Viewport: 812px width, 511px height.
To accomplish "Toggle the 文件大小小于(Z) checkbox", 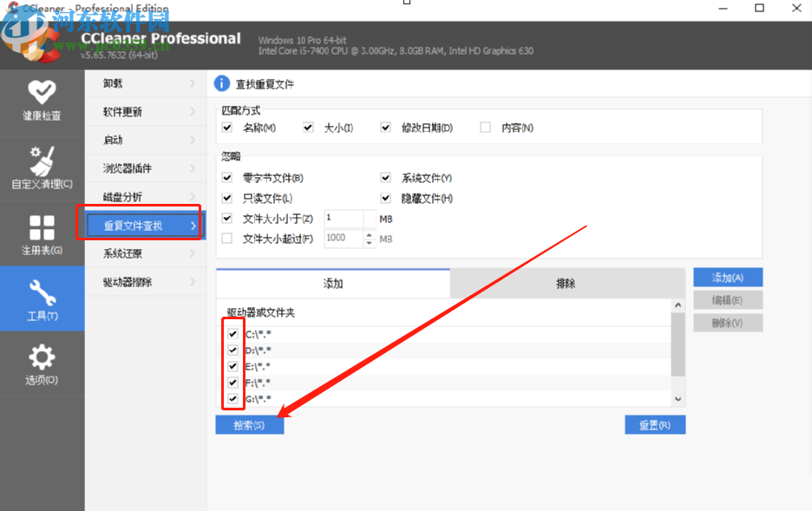I will click(226, 218).
